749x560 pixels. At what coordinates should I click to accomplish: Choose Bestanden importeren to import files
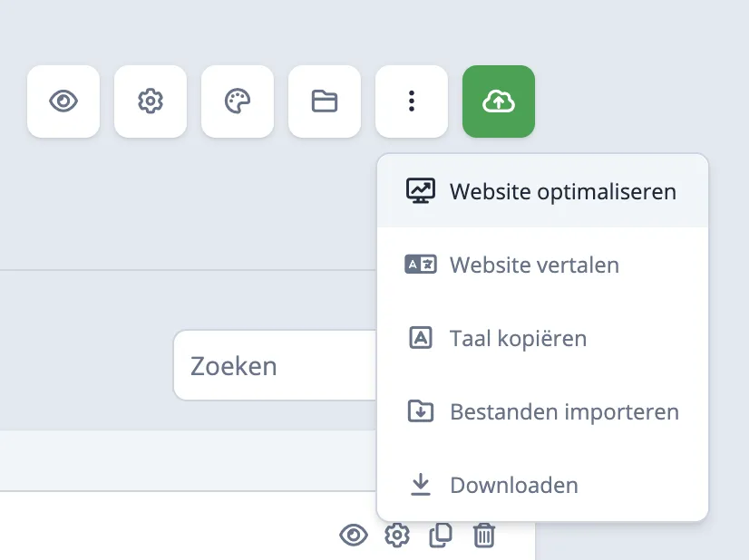pos(564,411)
